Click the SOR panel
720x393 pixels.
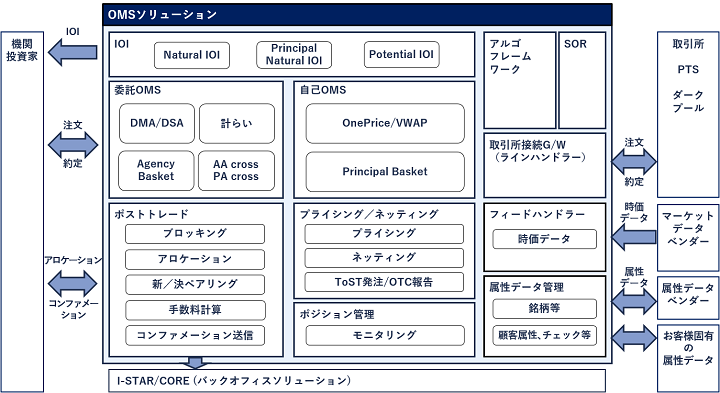click(582, 80)
